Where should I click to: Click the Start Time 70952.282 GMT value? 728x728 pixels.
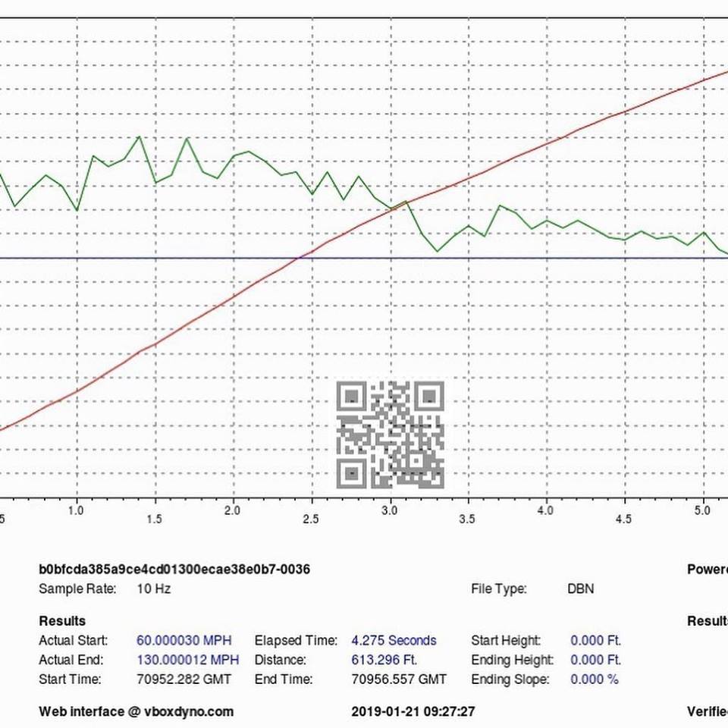tap(184, 679)
